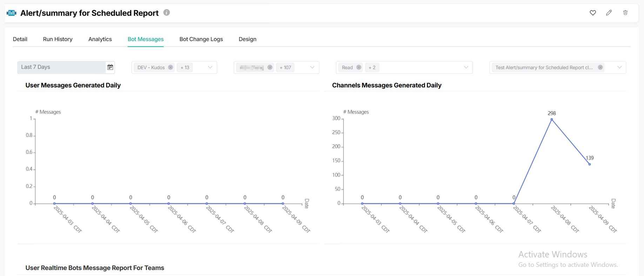Screen dimensions: 644x276
Task: Open the Analytics tab
Action: coord(100,39)
